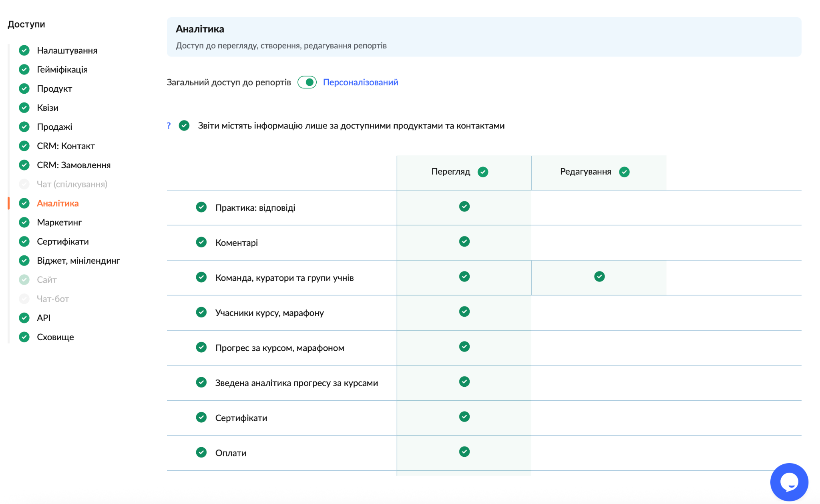Select the Практика: відповіді row checkbox
This screenshot has width=820, height=504.
(201, 207)
